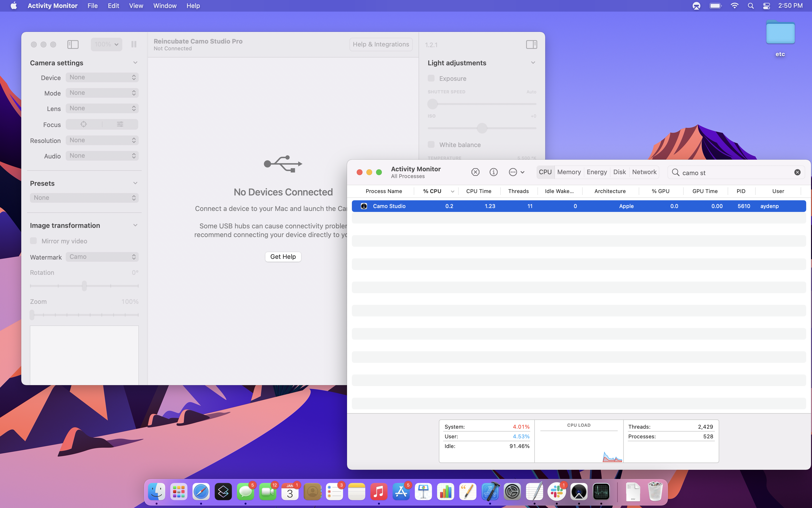Switch to the Energy tab
The image size is (812, 508).
tap(597, 172)
